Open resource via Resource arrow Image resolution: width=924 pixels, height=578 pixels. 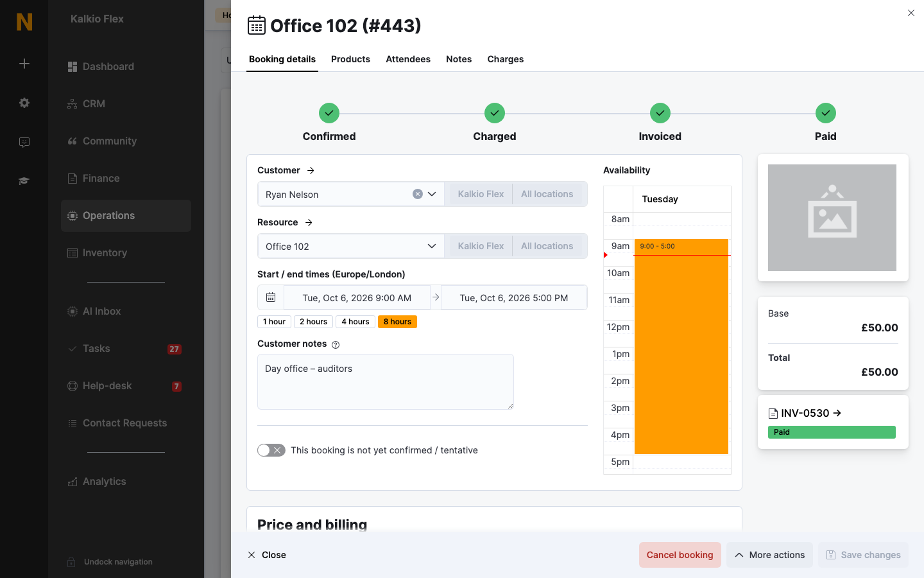[309, 222]
